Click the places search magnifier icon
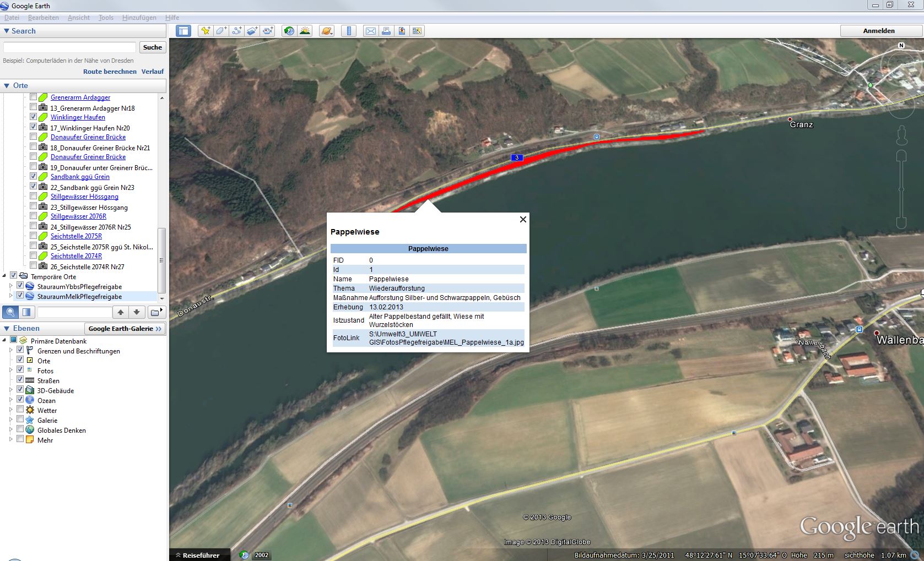The height and width of the screenshot is (561, 924). (10, 312)
